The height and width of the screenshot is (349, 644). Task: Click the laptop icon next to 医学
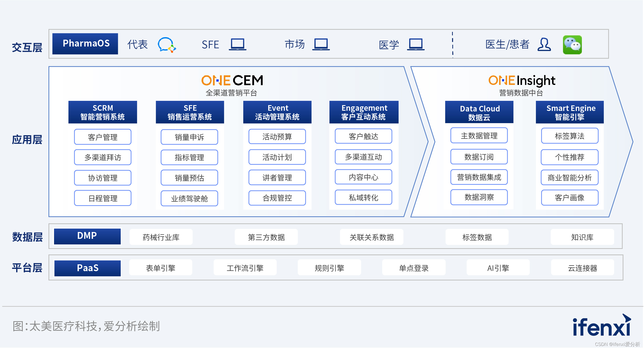(416, 44)
